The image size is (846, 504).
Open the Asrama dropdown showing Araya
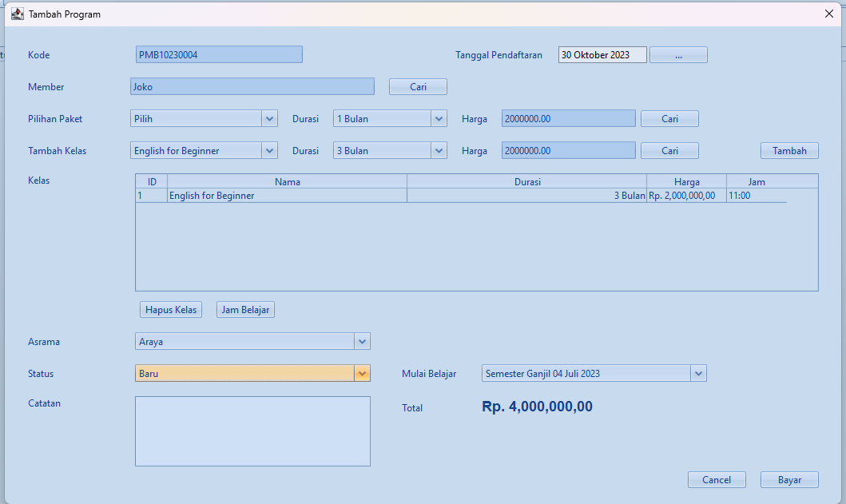click(x=252, y=341)
